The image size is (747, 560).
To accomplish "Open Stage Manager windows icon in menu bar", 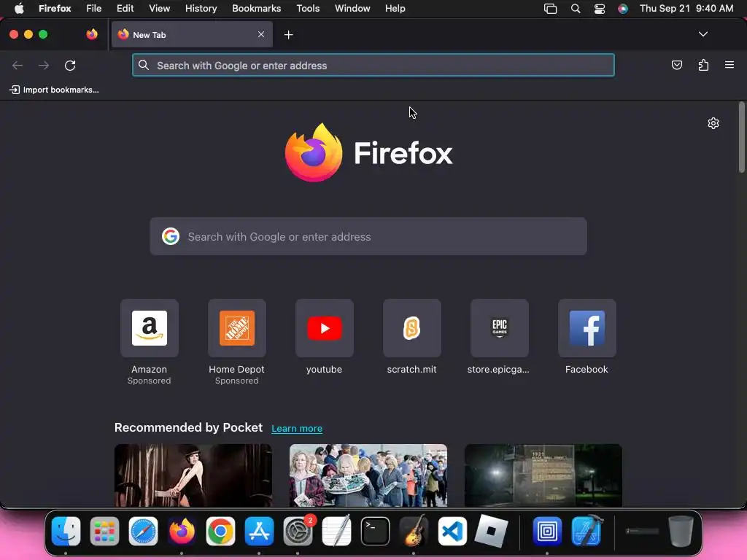I will click(x=550, y=9).
